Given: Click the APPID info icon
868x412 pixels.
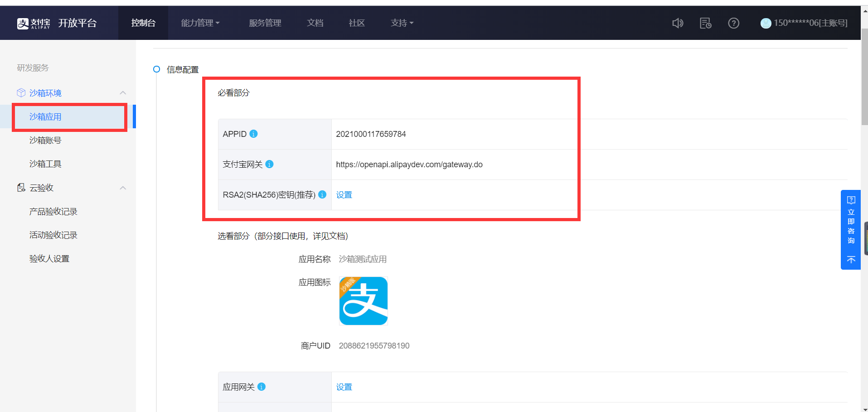Looking at the screenshot, I should [x=254, y=134].
